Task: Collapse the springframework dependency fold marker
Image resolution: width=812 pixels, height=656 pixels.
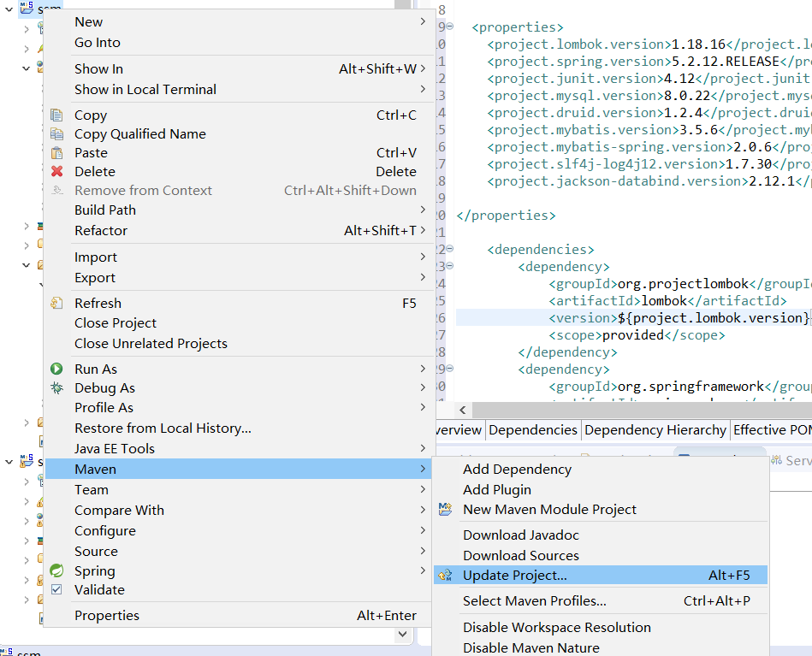Action: point(449,368)
